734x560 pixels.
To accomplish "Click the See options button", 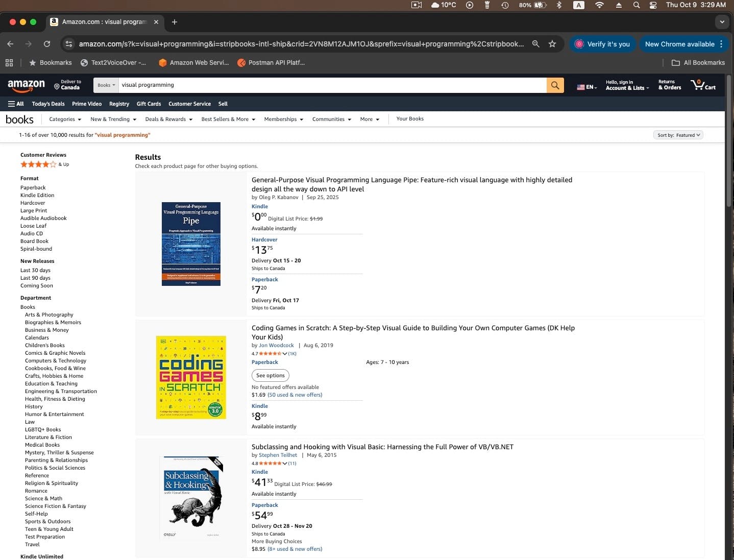I will (x=271, y=375).
